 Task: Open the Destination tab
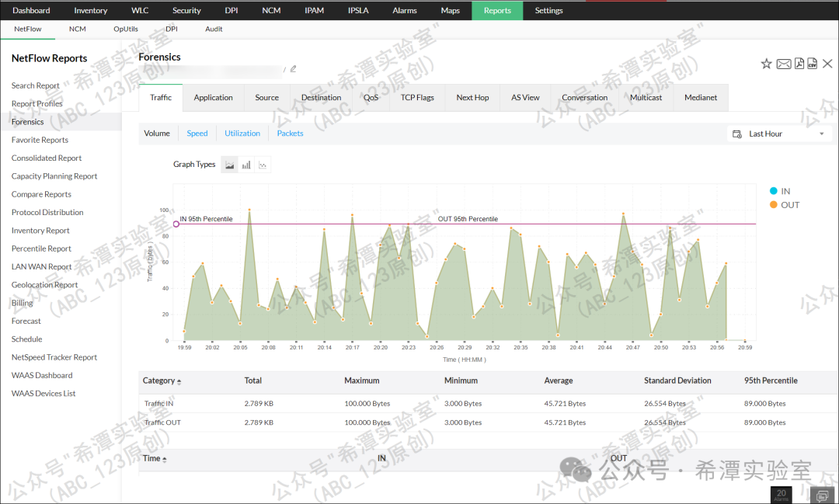[321, 97]
